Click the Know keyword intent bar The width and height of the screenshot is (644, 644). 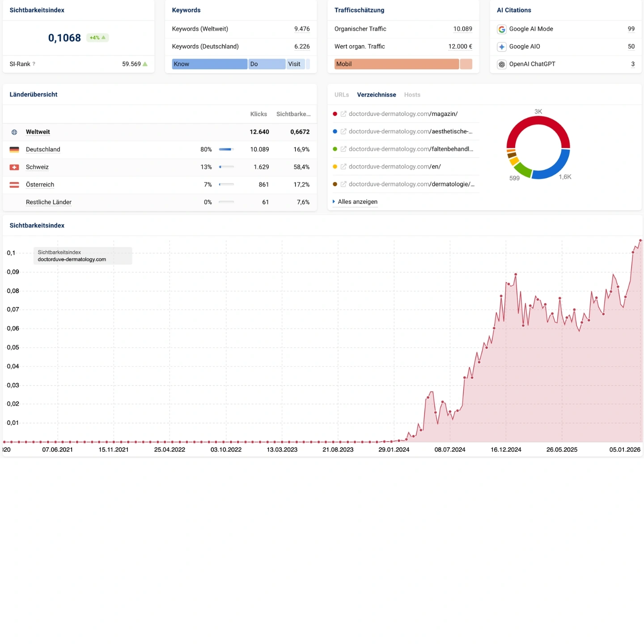coord(209,64)
